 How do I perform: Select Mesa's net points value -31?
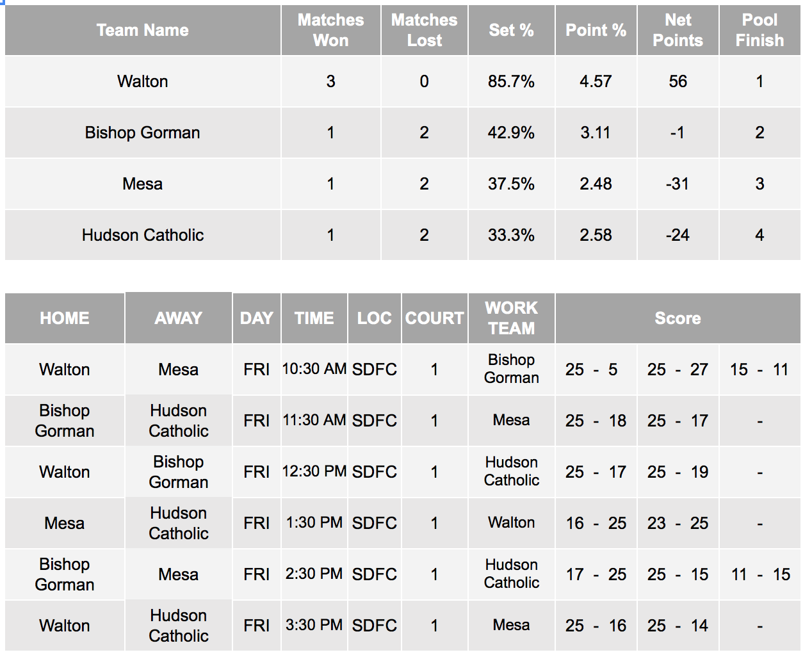coord(678,184)
